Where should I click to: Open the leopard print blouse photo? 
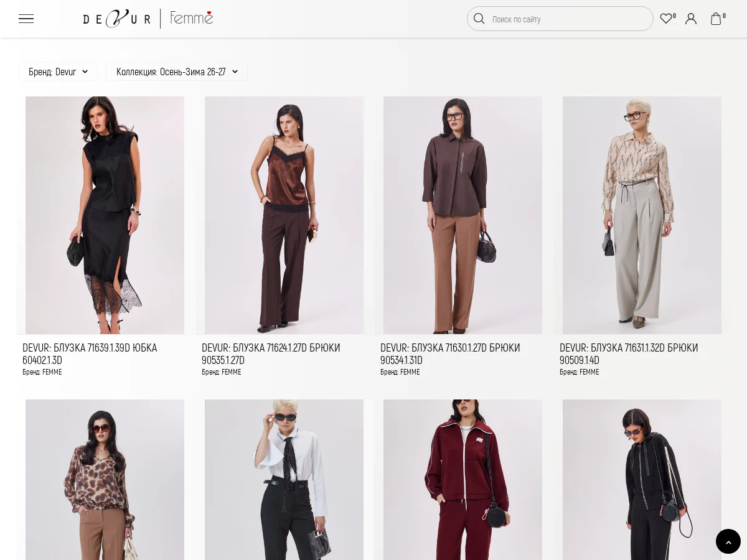coord(105,480)
